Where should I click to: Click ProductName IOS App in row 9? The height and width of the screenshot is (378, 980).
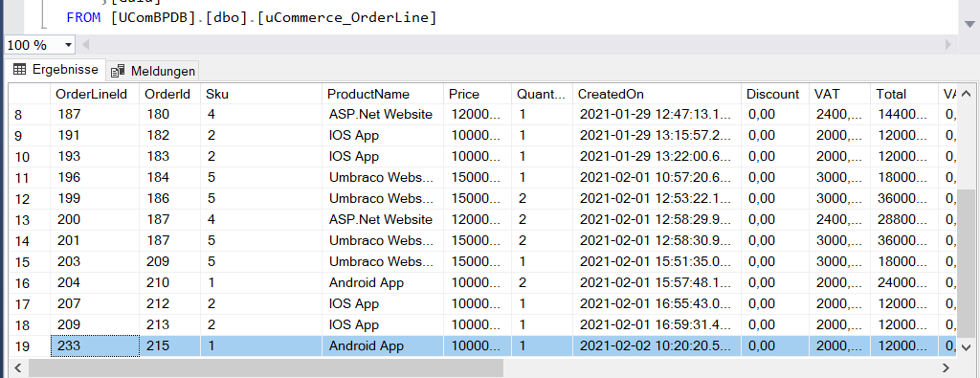pyautogui.click(x=383, y=136)
